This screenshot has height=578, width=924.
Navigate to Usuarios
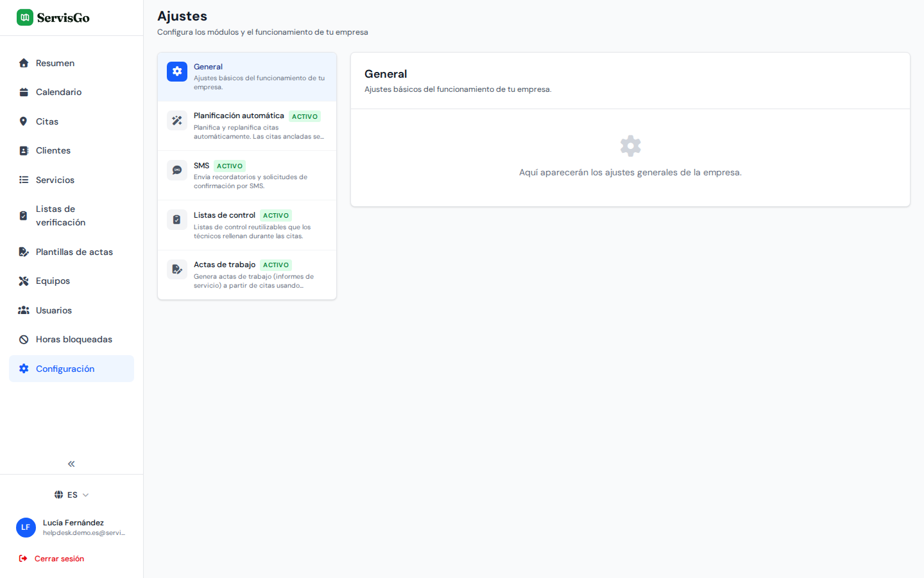(x=71, y=310)
